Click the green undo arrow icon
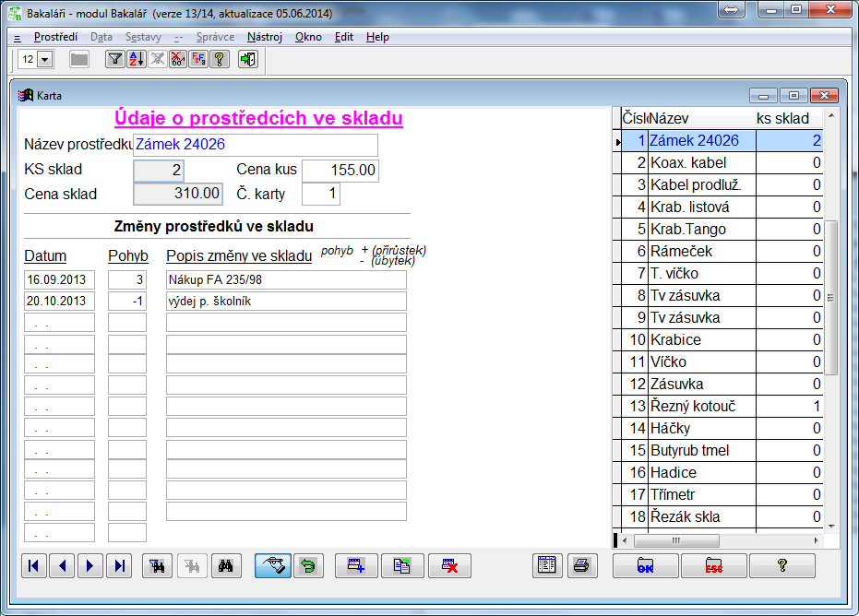Viewport: 859px width, 616px height. click(x=307, y=566)
